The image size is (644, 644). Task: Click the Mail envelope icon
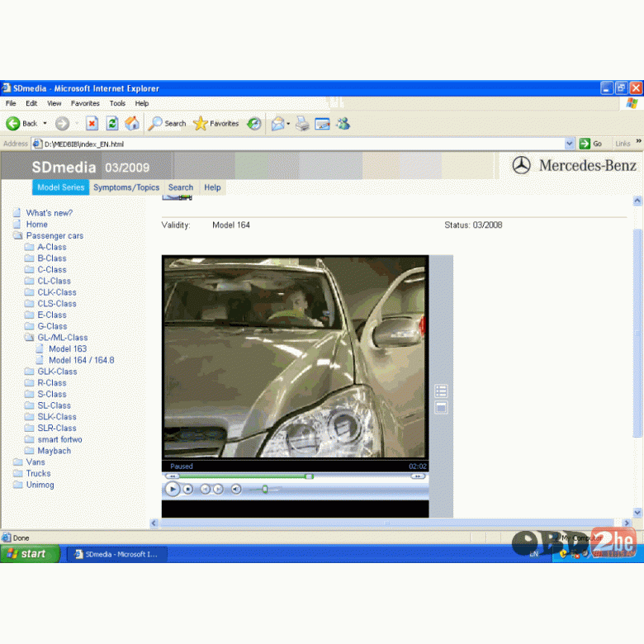(278, 123)
